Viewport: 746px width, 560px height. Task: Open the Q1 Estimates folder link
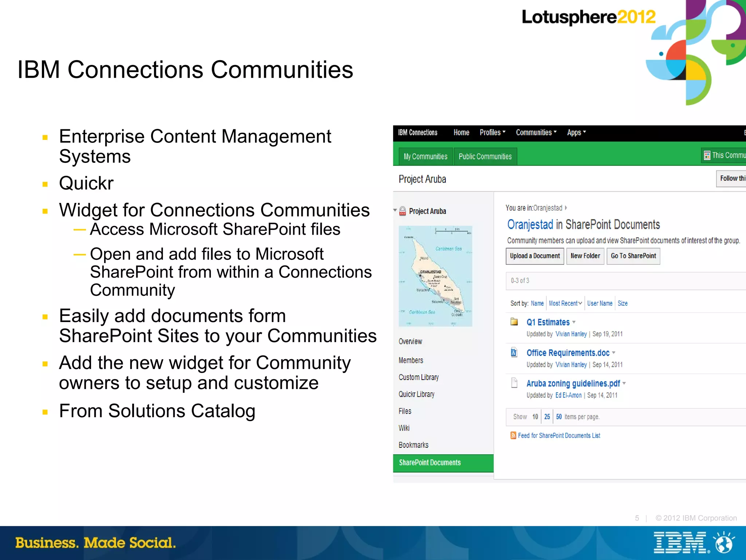[x=548, y=322]
